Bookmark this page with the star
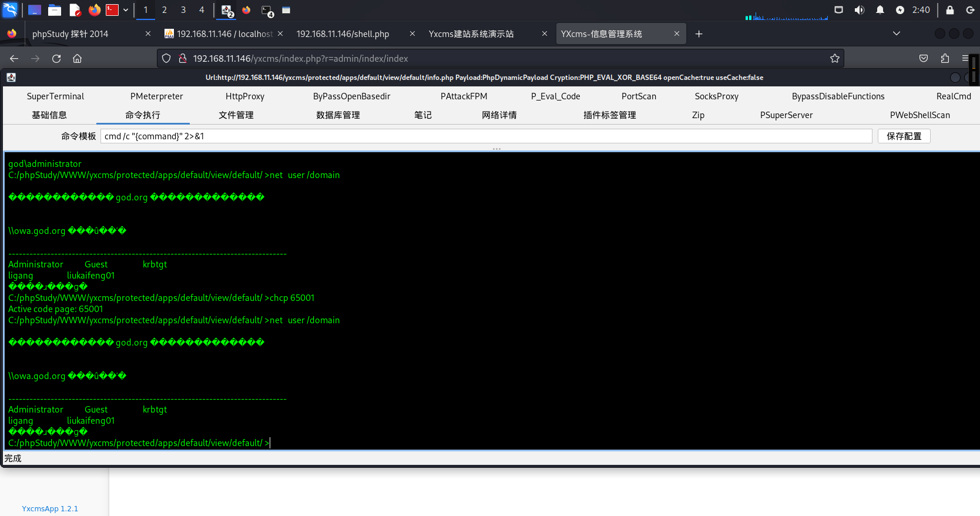The width and height of the screenshot is (980, 516). (834, 58)
